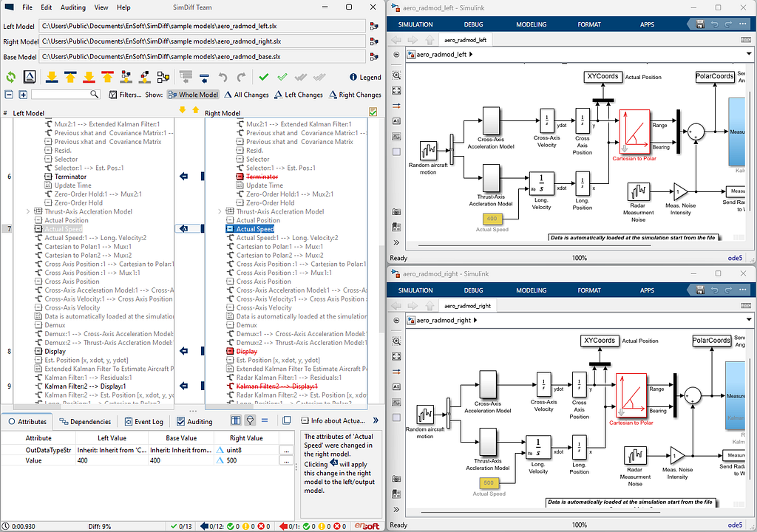757x532 pixels.
Task: Expand the double-chevron beside Info about Actua...
Action: 376,420
